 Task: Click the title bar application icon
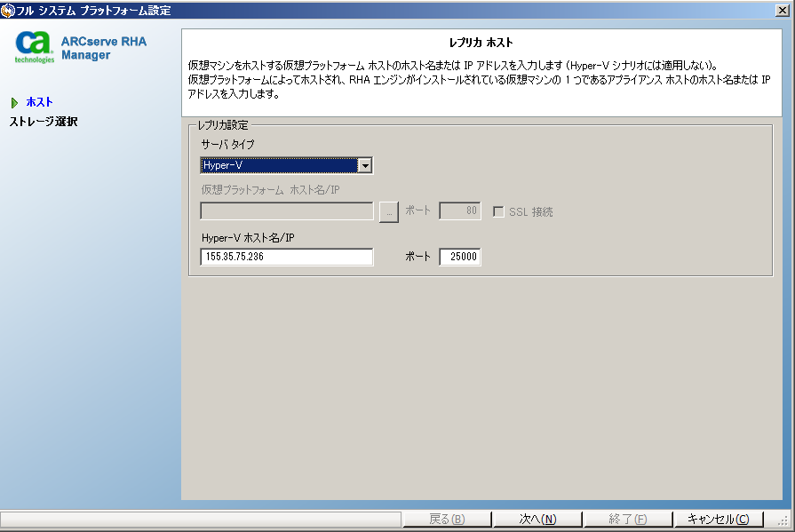(7, 10)
